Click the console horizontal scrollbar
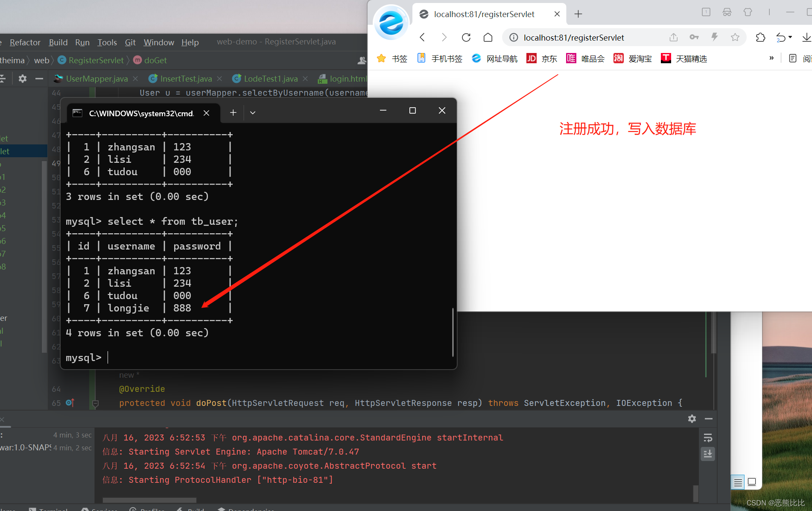Screen dimensions: 812x511 tap(149, 500)
